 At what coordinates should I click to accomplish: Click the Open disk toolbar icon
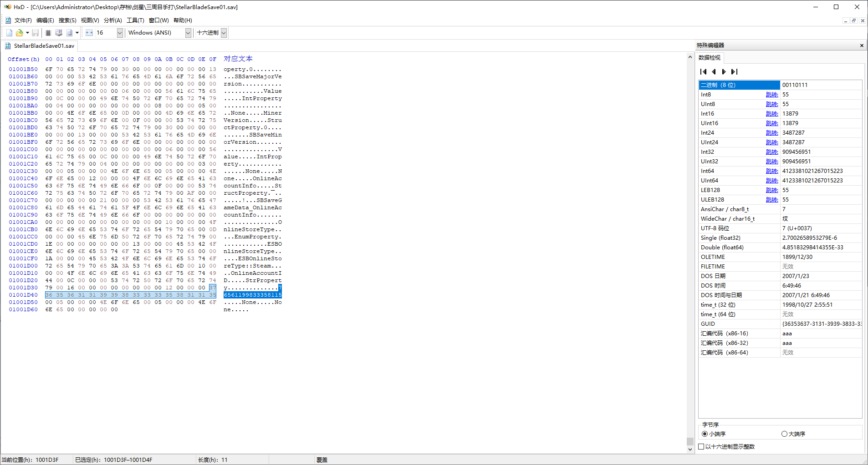tap(59, 33)
